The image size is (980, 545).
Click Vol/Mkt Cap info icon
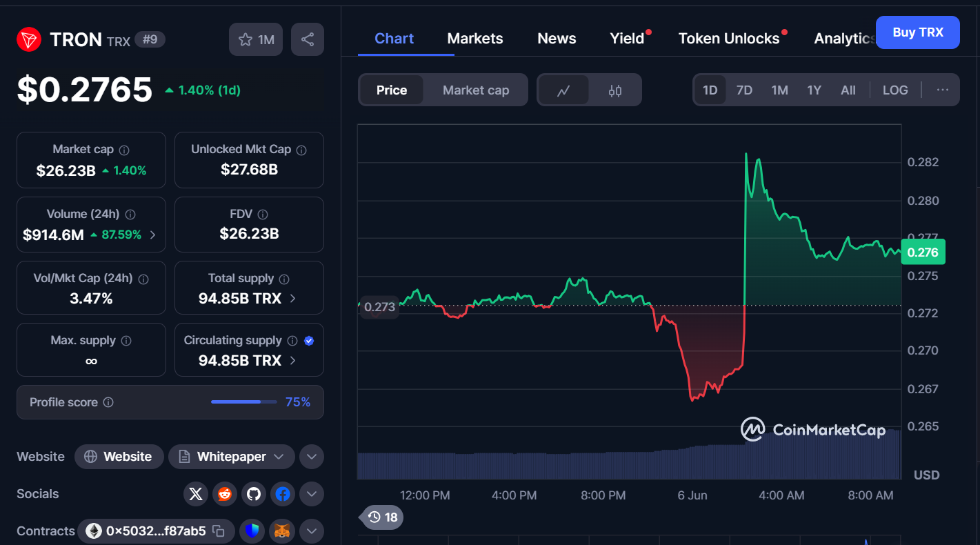(x=143, y=279)
